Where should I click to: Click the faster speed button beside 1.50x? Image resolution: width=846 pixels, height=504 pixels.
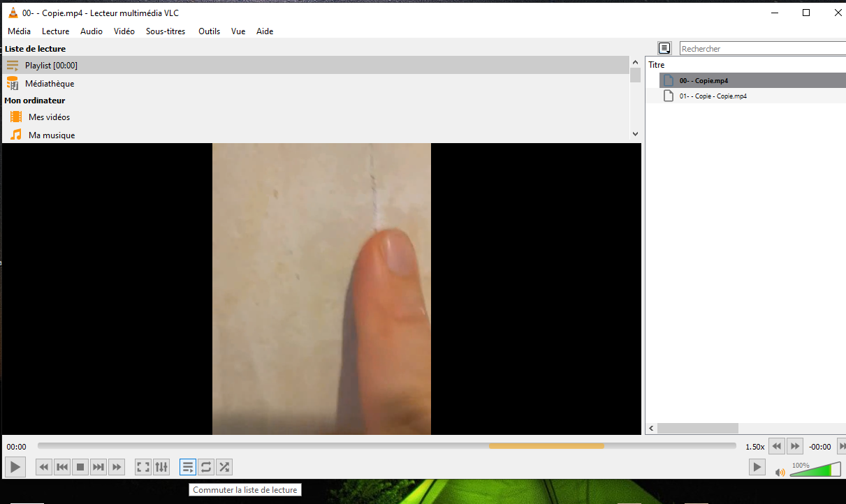tap(795, 446)
